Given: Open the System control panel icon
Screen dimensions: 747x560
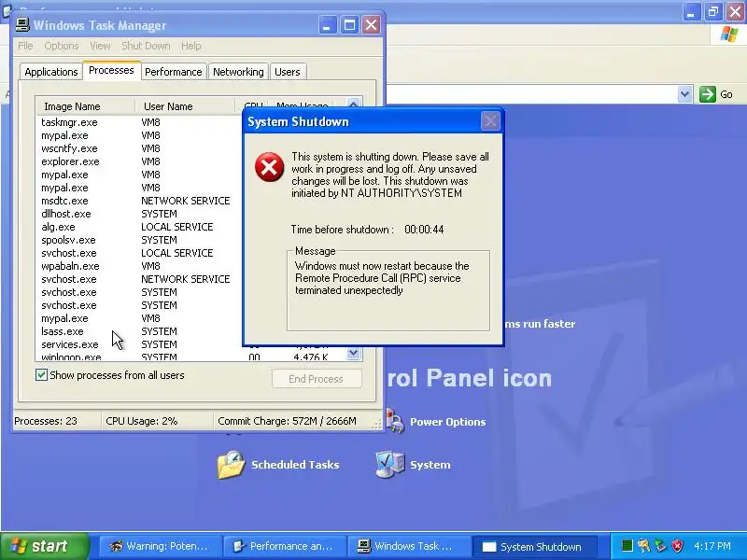Looking at the screenshot, I should pyautogui.click(x=389, y=464).
